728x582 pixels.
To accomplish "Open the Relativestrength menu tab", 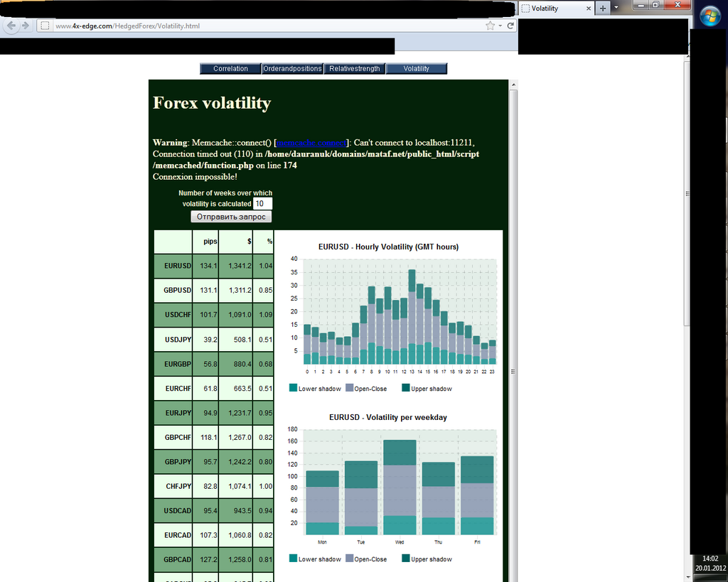I will (354, 69).
